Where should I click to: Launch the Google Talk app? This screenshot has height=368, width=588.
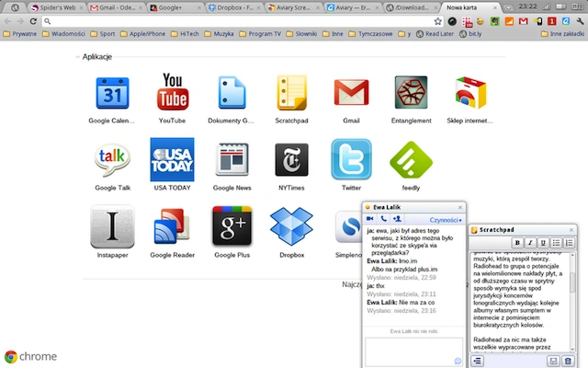tap(112, 159)
